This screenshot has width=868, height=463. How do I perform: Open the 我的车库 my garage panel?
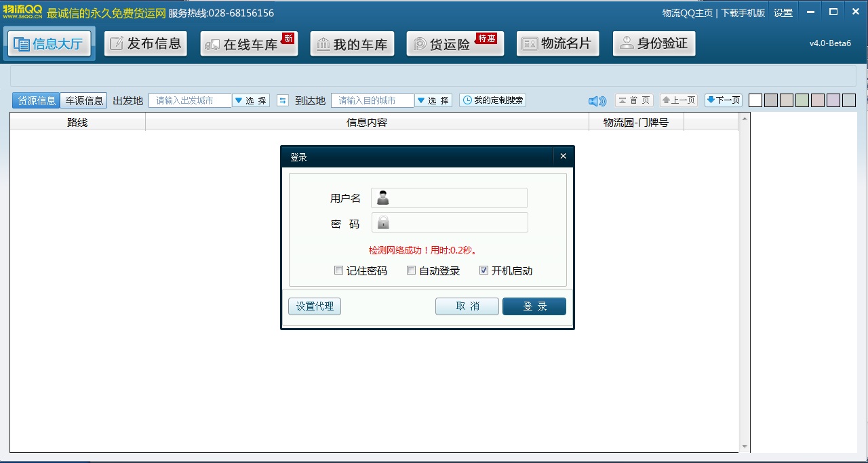352,43
